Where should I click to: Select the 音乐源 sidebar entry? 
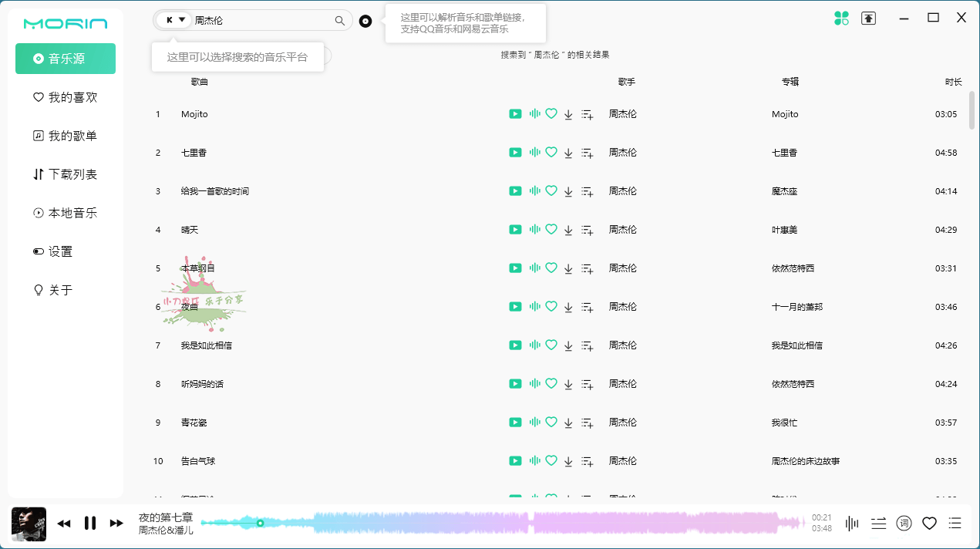(65, 59)
